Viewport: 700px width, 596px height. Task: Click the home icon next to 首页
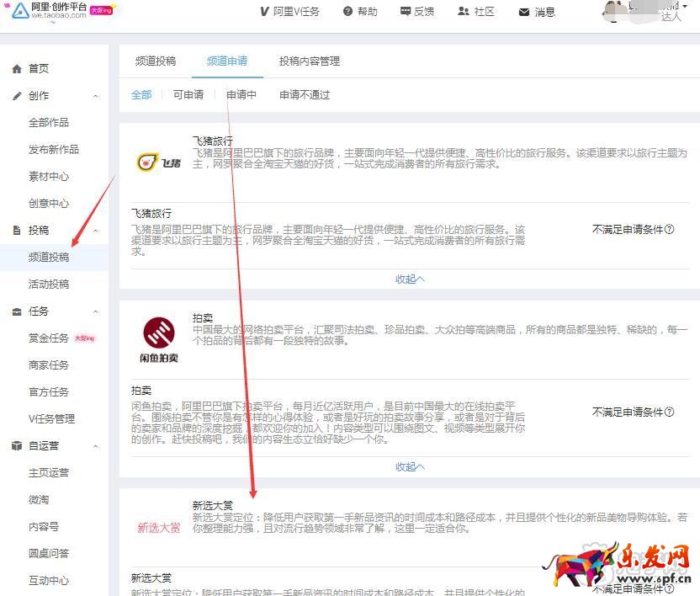click(x=17, y=68)
